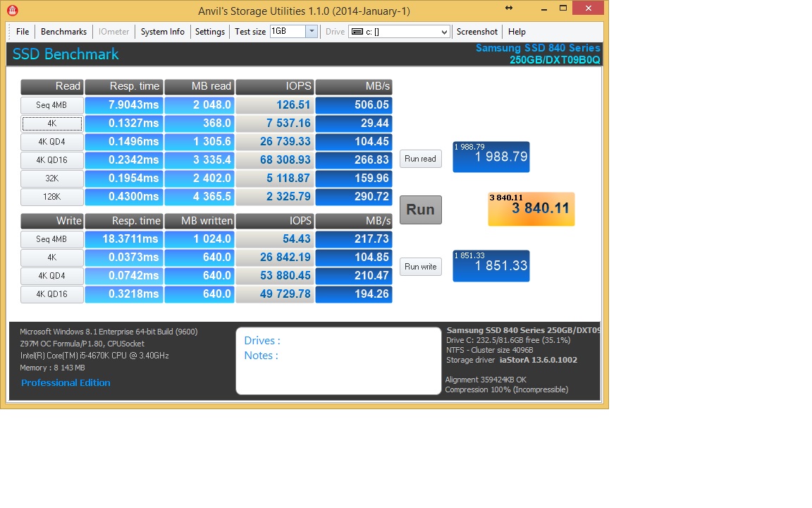Expand the Test size 1GB dropdown
Screen dimensions: 812x508
tap(312, 31)
